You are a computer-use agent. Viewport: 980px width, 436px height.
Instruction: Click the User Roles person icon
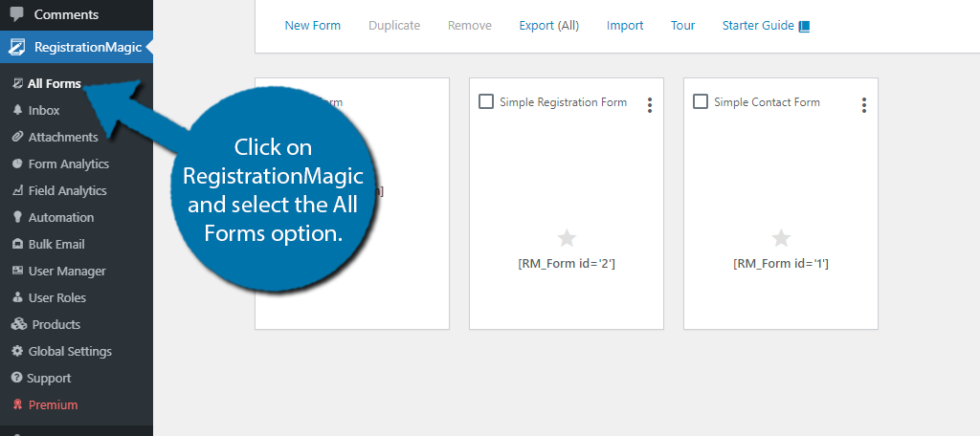tap(17, 298)
